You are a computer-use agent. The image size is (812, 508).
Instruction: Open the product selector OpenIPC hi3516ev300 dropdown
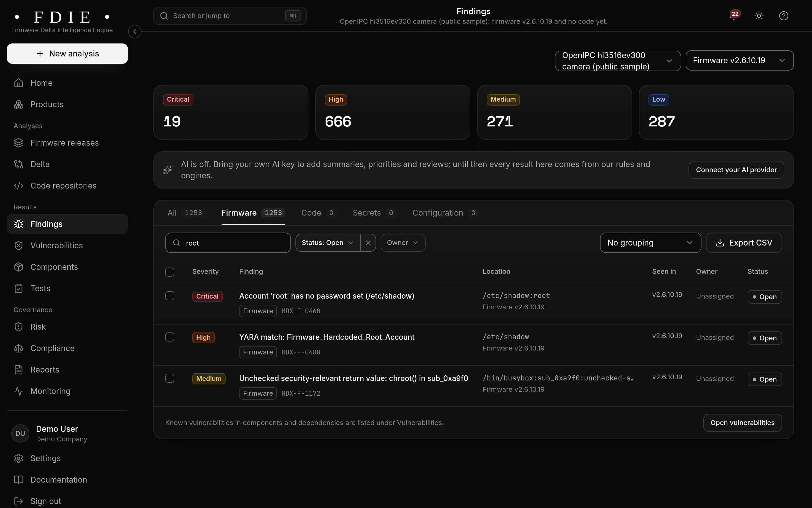click(x=618, y=61)
